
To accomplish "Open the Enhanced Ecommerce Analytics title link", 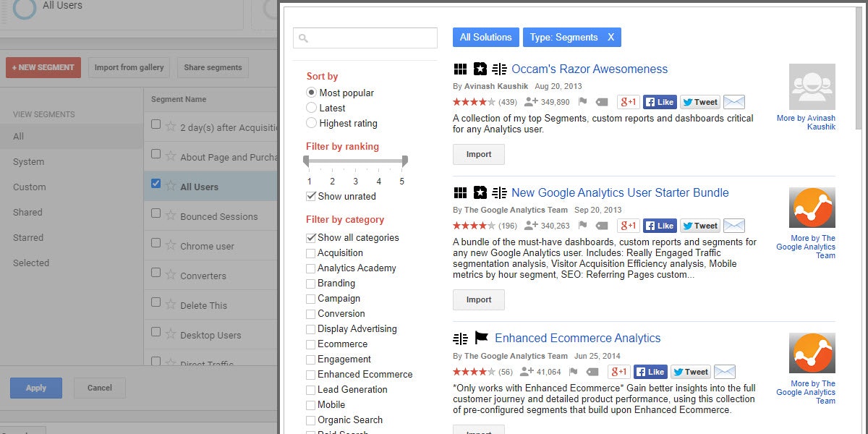I will click(577, 338).
